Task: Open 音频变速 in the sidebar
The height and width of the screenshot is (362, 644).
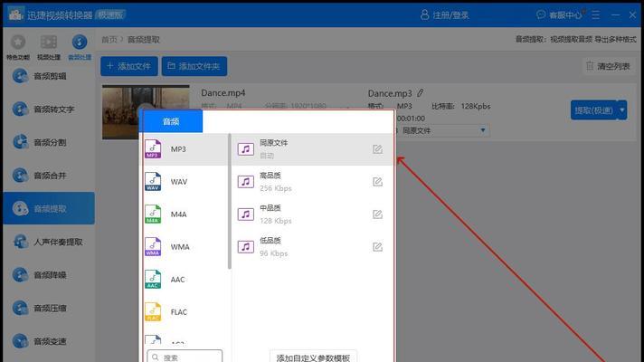Action: 49,341
